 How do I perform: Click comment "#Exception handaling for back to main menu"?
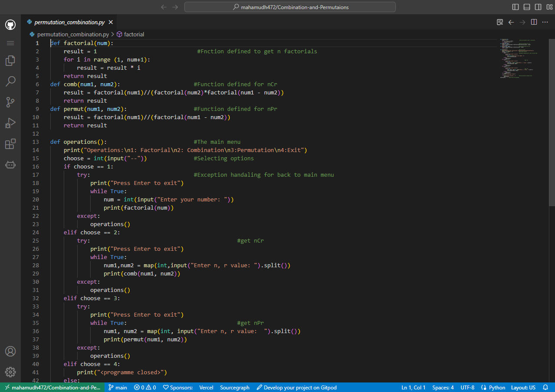click(264, 175)
